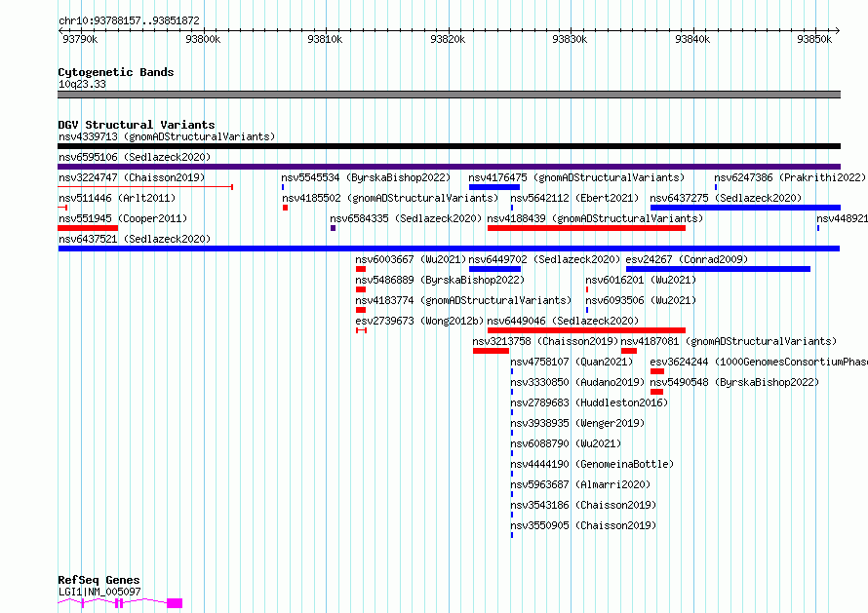This screenshot has height=613, width=868.
Task: Click the chr10:93788157..93851872 region label
Action: pyautogui.click(x=129, y=21)
